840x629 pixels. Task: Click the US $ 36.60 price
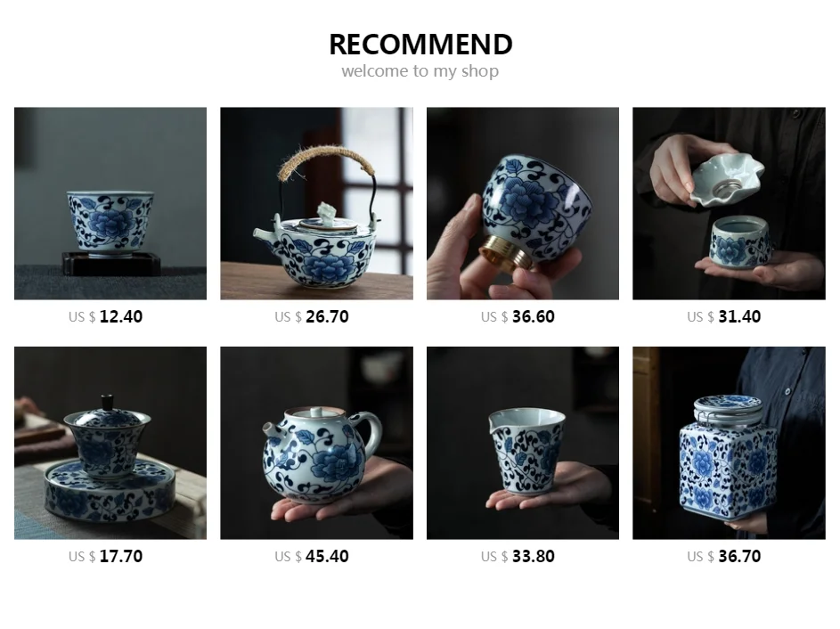click(x=518, y=316)
